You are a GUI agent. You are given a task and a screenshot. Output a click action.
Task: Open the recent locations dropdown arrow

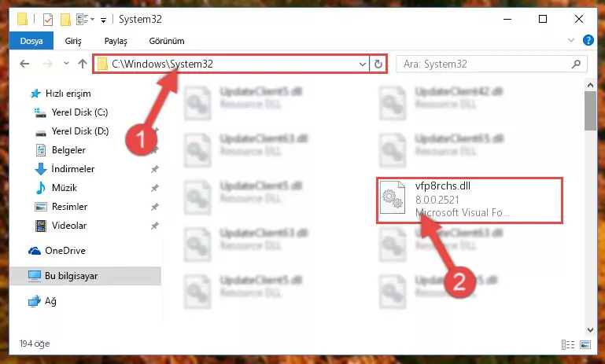pyautogui.click(x=66, y=64)
